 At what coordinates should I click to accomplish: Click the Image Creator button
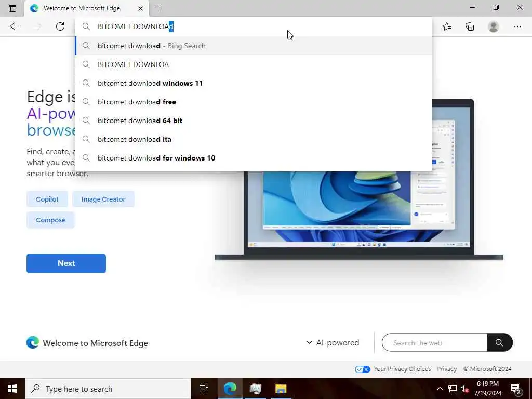103,199
